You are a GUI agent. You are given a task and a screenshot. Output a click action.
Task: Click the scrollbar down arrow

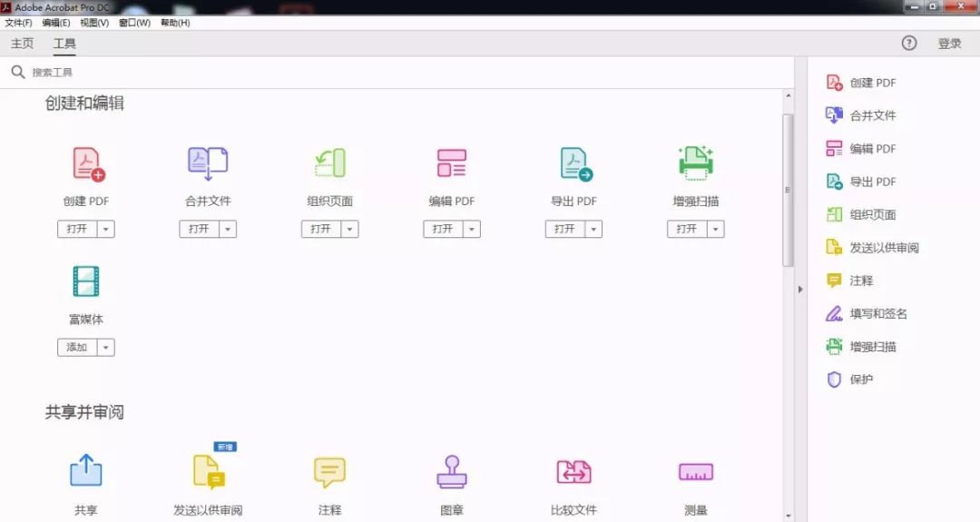tap(789, 516)
